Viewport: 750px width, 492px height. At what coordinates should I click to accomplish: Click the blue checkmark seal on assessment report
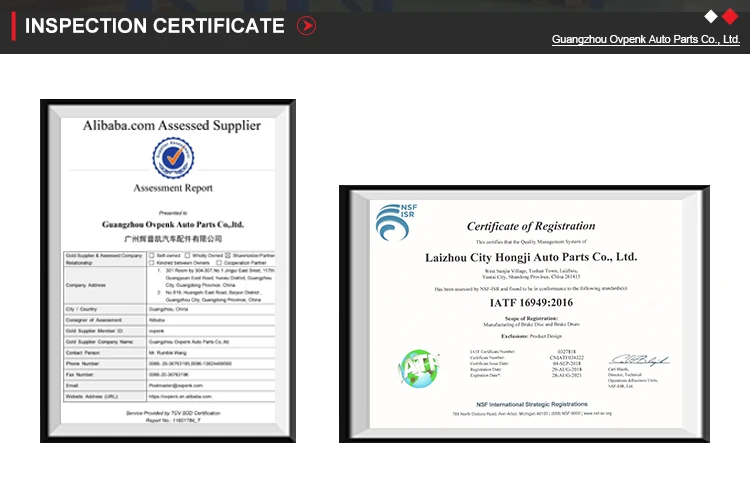click(x=173, y=158)
